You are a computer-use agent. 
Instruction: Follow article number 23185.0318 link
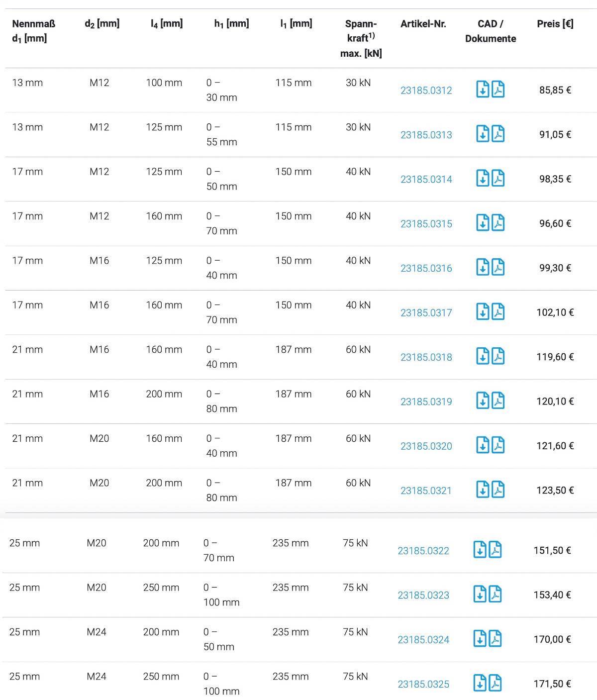coord(426,357)
